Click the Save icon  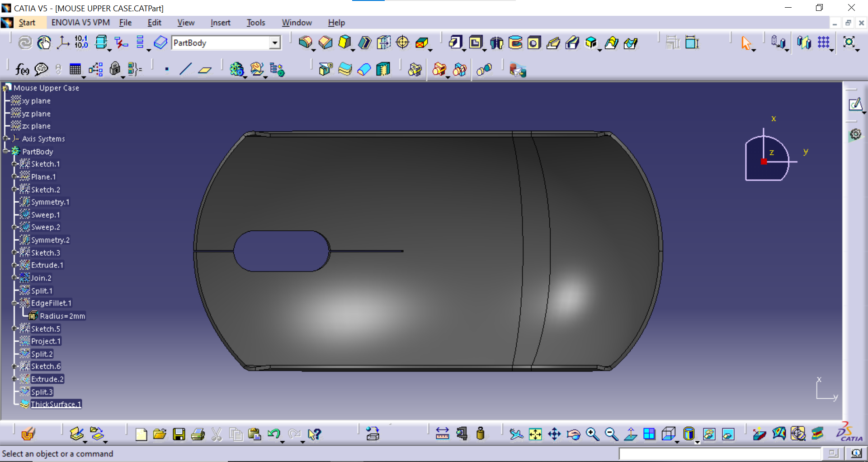click(179, 434)
